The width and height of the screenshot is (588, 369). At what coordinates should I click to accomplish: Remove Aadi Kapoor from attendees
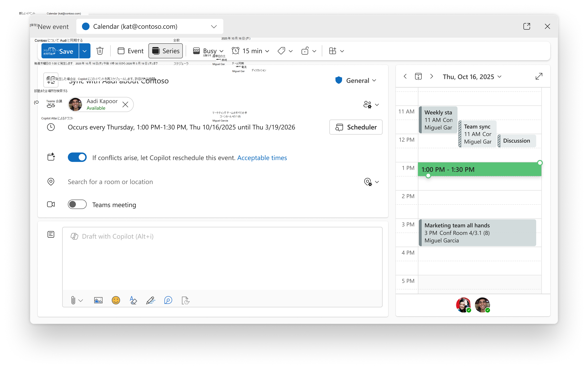(x=125, y=105)
